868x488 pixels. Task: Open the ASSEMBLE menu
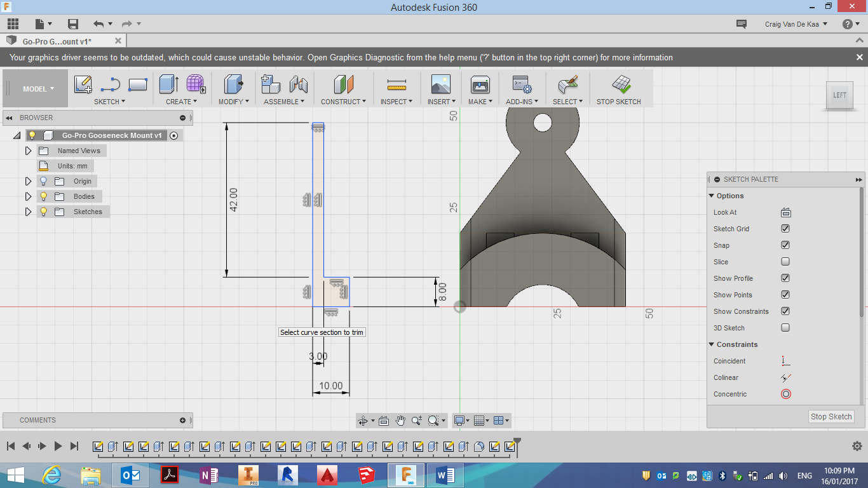[x=284, y=102]
